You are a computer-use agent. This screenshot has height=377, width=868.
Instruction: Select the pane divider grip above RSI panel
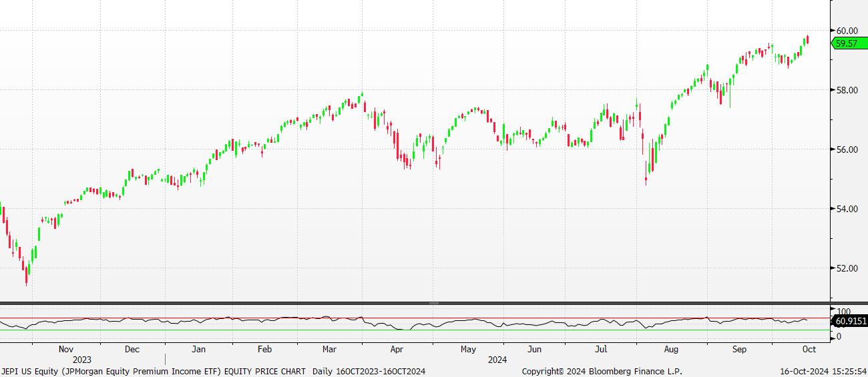point(434,304)
